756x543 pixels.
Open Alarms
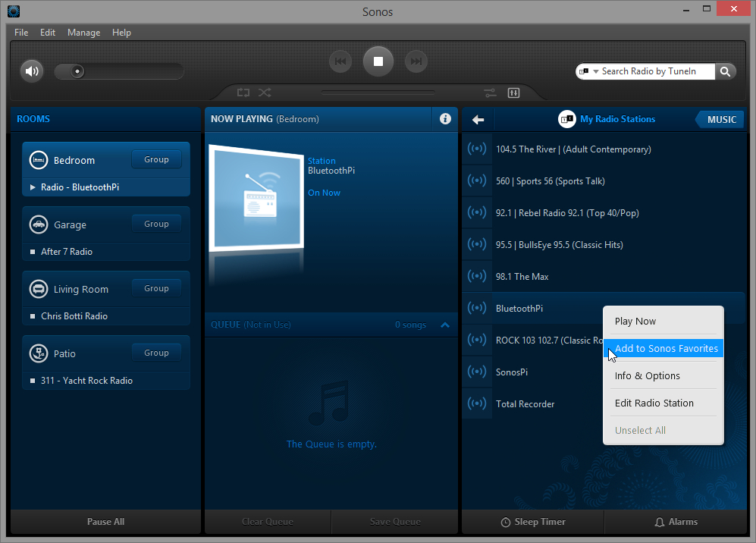click(676, 522)
